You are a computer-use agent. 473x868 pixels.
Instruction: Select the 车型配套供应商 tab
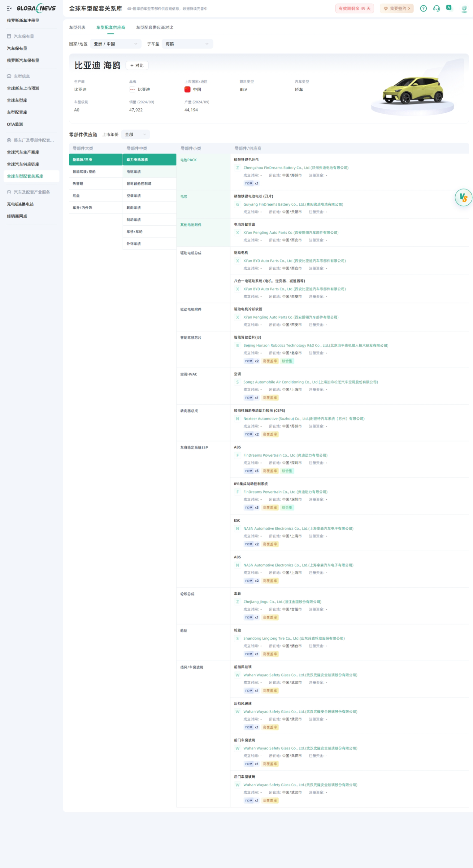(111, 28)
